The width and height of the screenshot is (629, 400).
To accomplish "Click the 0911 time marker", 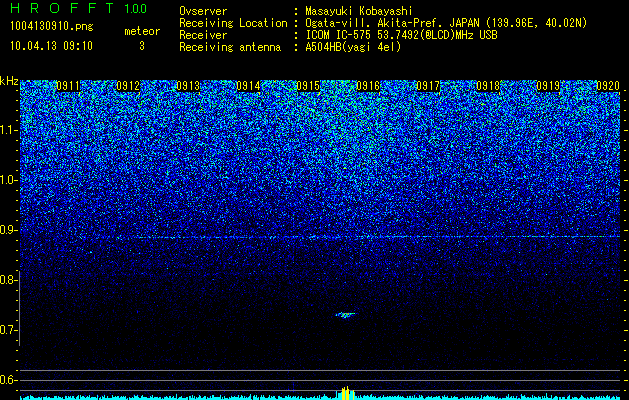I will coord(68,86).
